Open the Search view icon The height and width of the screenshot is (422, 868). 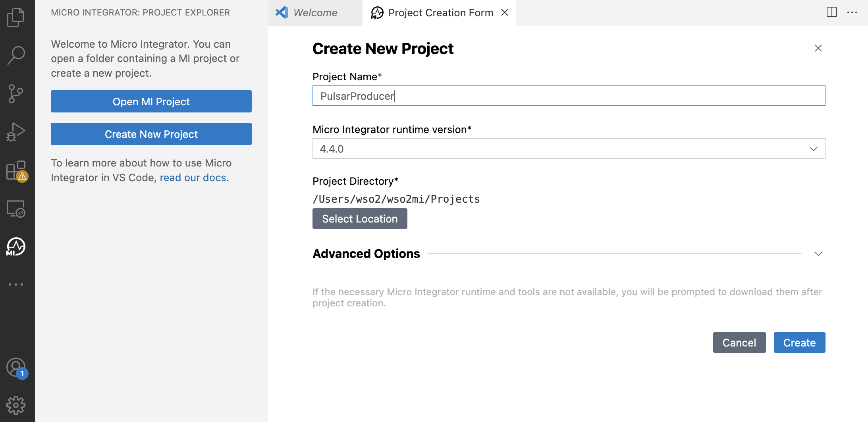[x=16, y=55]
